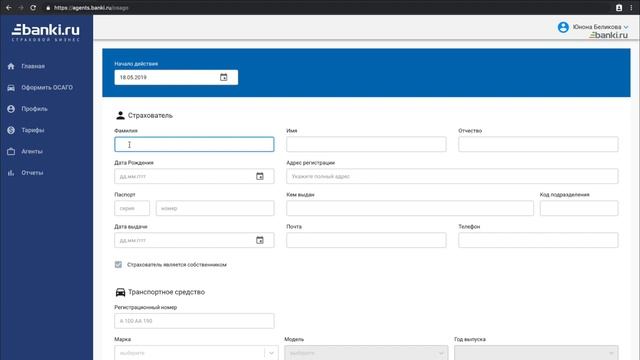
Task: Click the browser reload button
Action: pos(33,8)
